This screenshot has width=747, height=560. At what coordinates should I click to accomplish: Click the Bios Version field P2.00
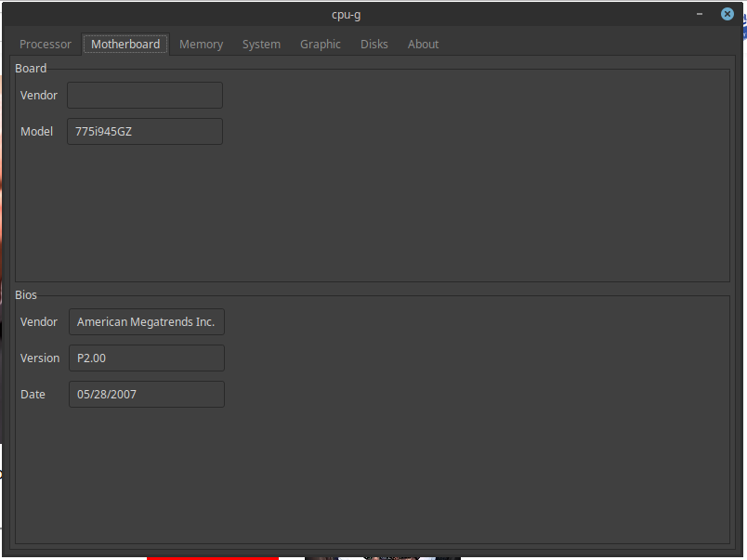(147, 358)
